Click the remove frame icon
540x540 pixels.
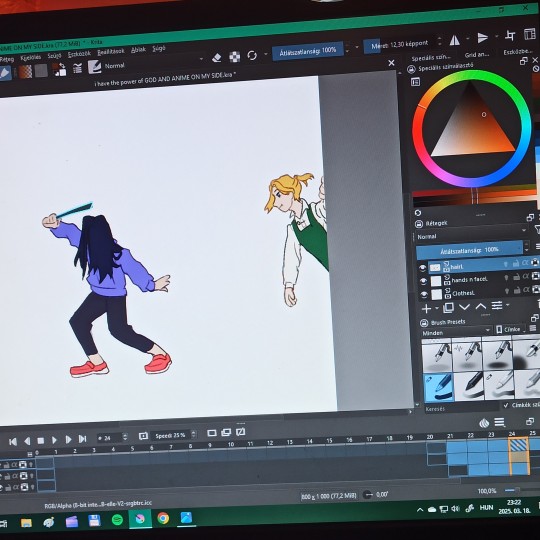(240, 432)
